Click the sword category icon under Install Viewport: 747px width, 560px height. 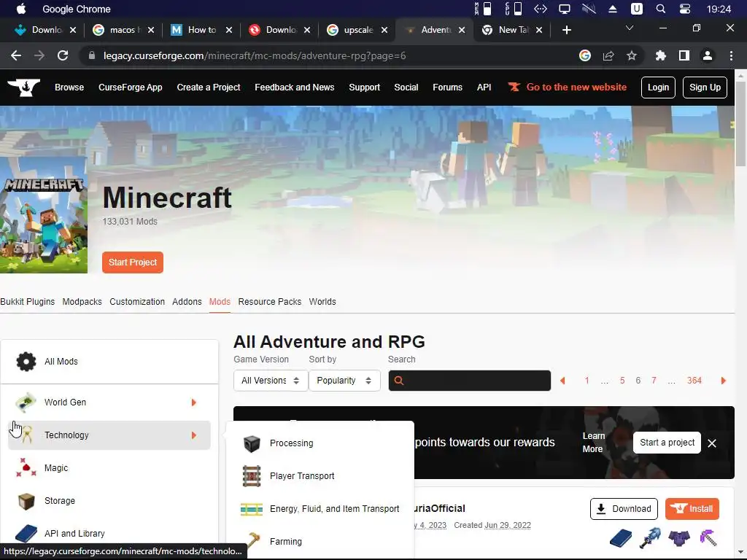(650, 538)
